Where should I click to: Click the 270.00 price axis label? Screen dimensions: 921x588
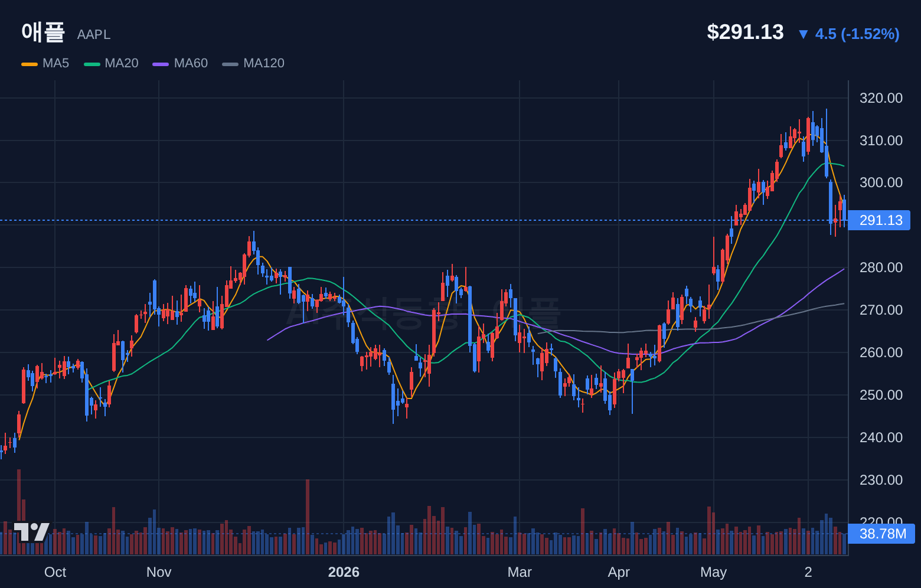click(x=881, y=310)
